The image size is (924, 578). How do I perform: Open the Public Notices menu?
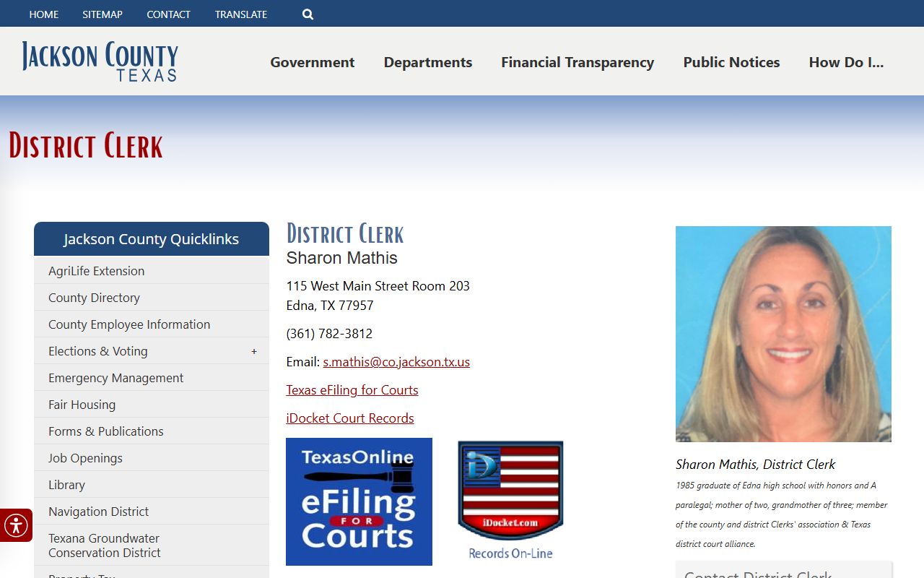coord(731,62)
